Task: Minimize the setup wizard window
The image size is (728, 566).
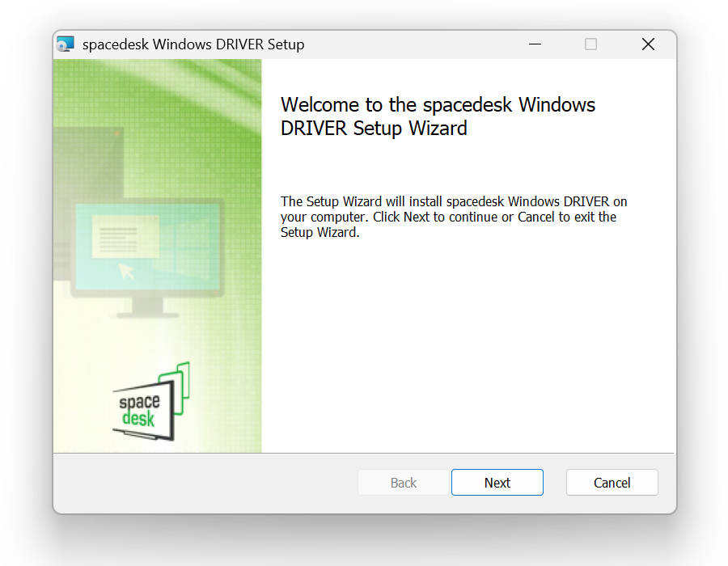Action: [x=535, y=44]
